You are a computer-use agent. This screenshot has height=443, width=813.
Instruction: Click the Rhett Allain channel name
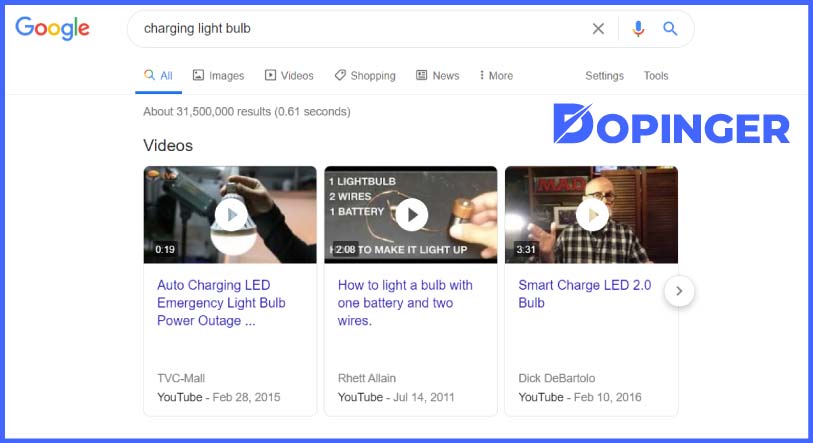point(367,378)
